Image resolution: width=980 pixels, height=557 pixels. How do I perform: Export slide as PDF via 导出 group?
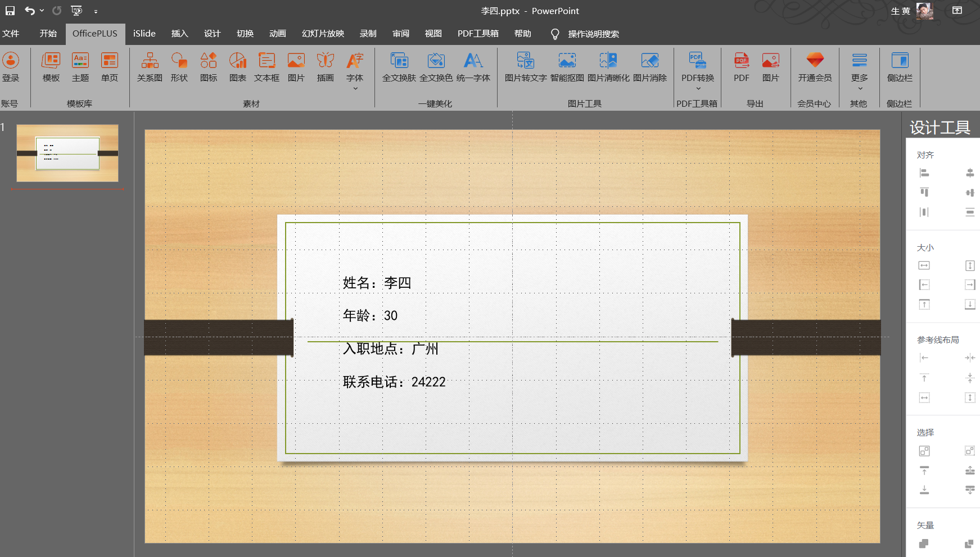click(741, 67)
